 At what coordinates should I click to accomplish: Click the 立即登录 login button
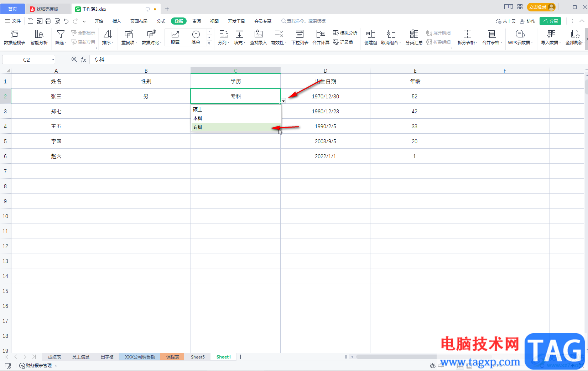541,7
